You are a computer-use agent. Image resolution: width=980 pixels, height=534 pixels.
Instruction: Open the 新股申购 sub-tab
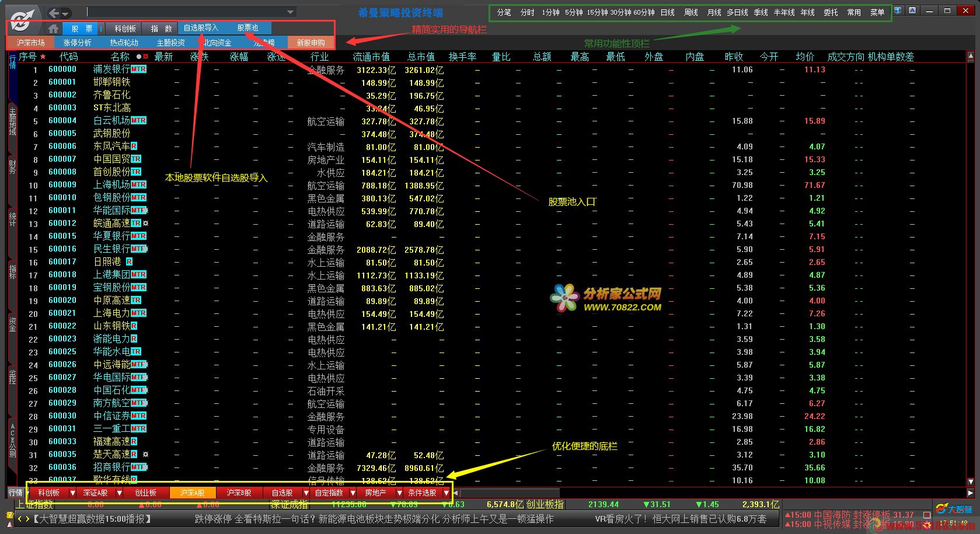311,43
